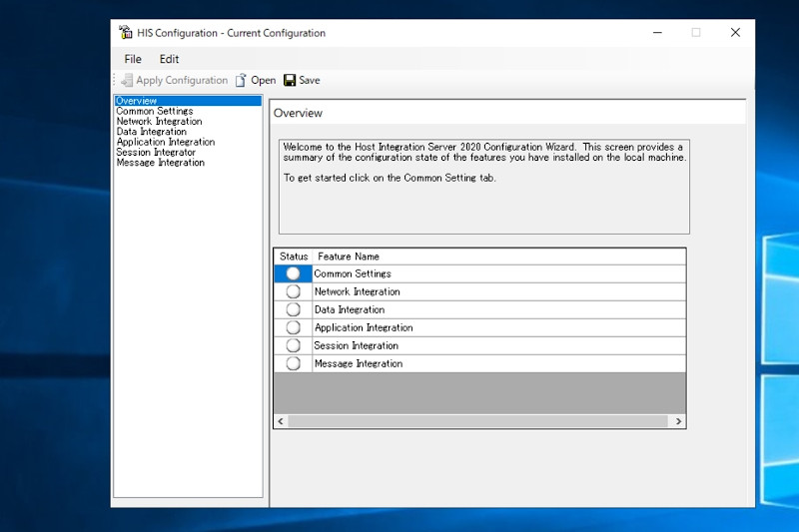Image resolution: width=799 pixels, height=532 pixels.
Task: Click the toolbar grip handle
Action: 114,81
